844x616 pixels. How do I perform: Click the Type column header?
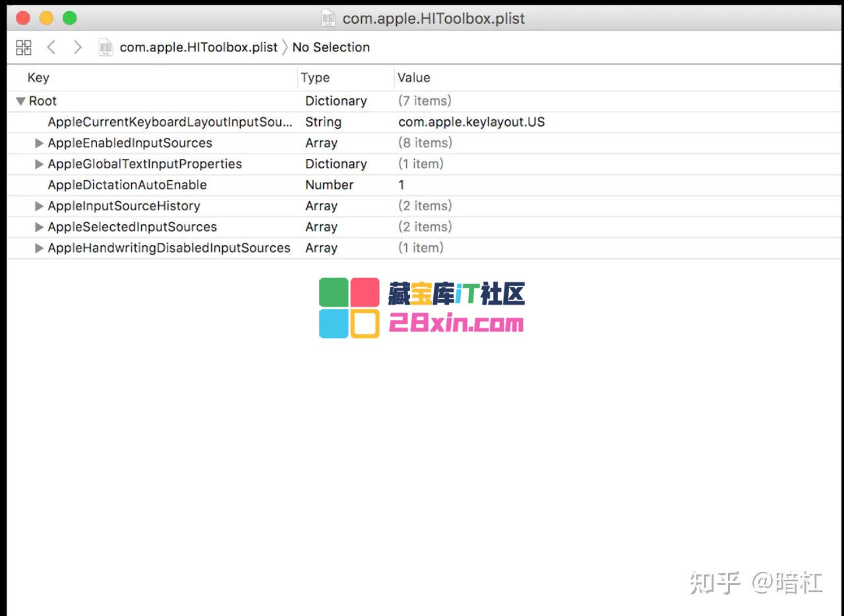(x=315, y=78)
